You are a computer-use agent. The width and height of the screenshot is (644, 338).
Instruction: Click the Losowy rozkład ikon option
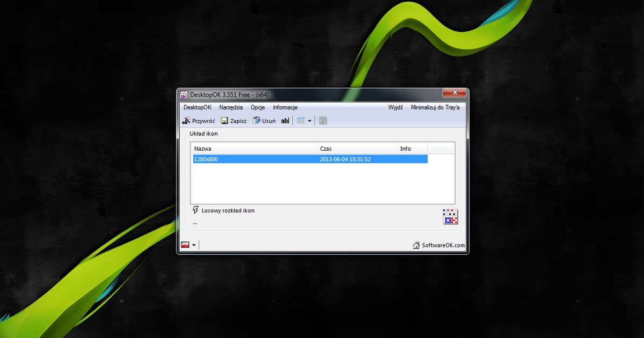point(223,210)
